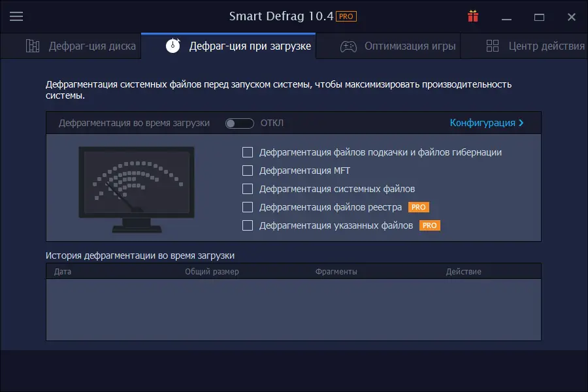The image size is (588, 392).
Task: Open the hamburger main menu
Action: pos(16,16)
